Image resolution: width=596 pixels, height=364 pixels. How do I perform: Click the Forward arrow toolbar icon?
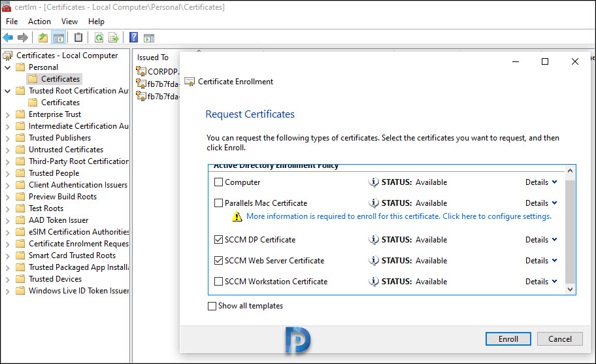coord(23,38)
